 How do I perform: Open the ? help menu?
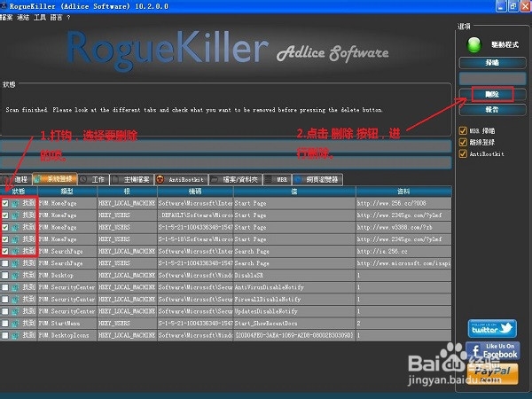pos(68,18)
